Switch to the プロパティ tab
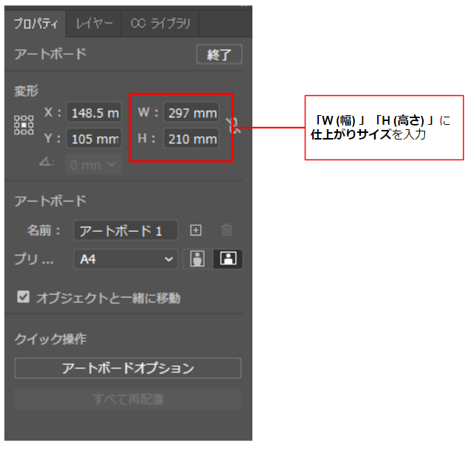This screenshot has height=451, width=476. pos(36,24)
